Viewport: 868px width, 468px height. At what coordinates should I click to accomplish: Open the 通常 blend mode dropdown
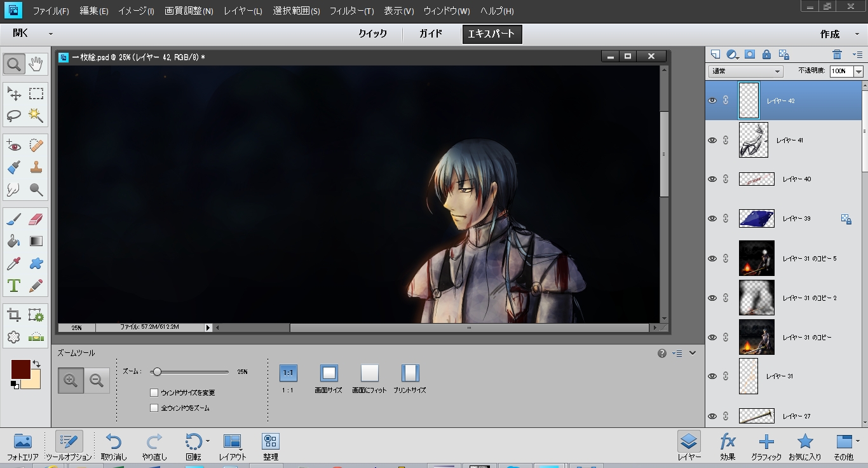(x=746, y=71)
